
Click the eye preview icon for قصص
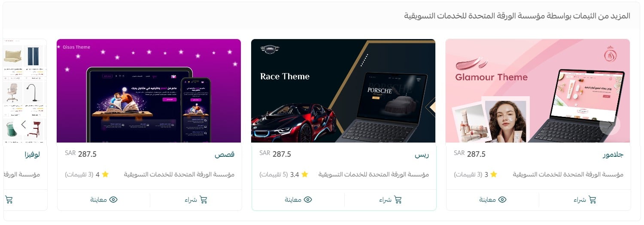click(113, 200)
